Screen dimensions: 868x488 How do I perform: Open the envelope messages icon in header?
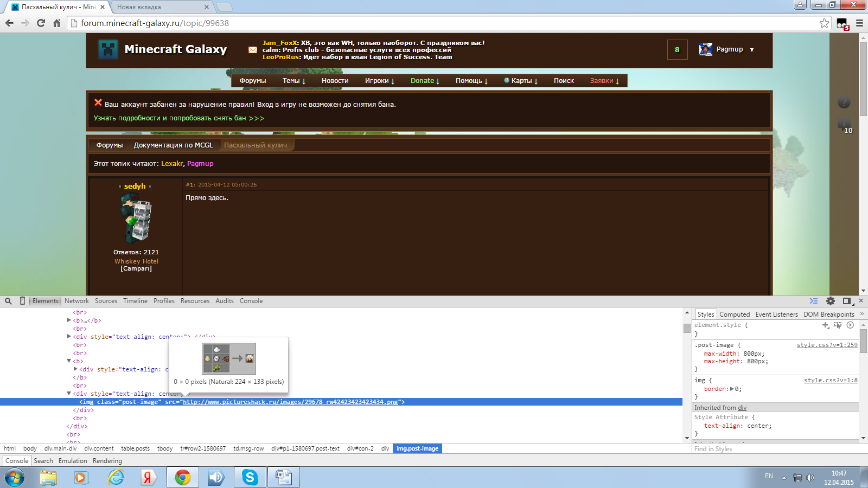coord(253,50)
